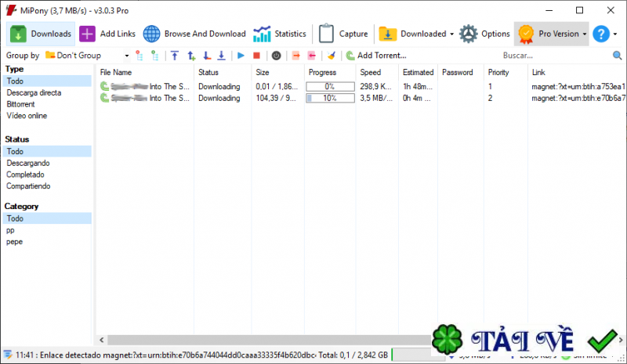This screenshot has height=364, width=627.
Task: Click horizontal scrollbar left arrow
Action: 102,340
